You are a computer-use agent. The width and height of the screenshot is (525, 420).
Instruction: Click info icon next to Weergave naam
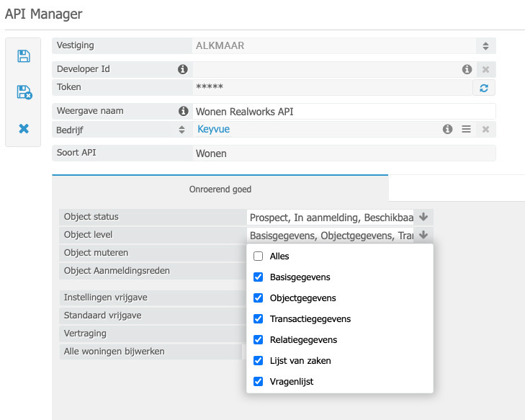click(x=183, y=111)
